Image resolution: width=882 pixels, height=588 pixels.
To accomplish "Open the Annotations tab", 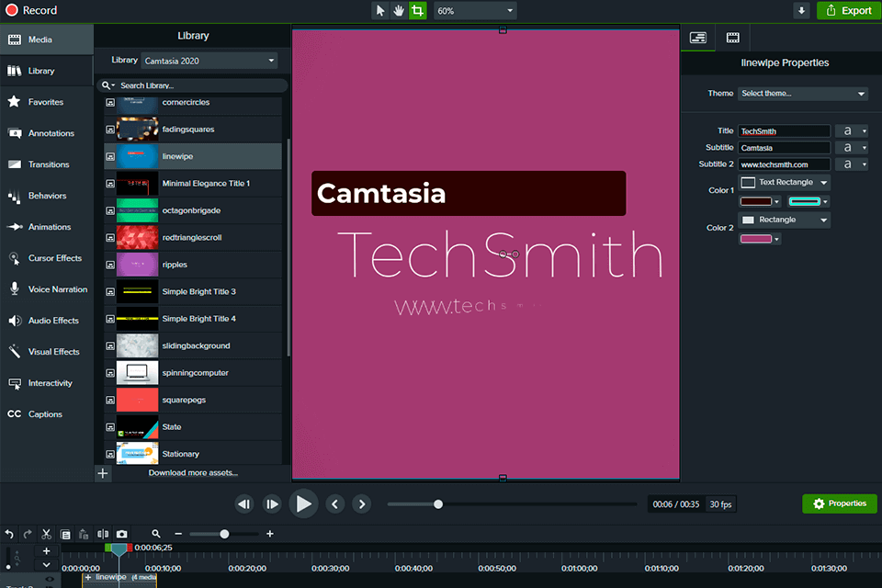I will pos(47,133).
